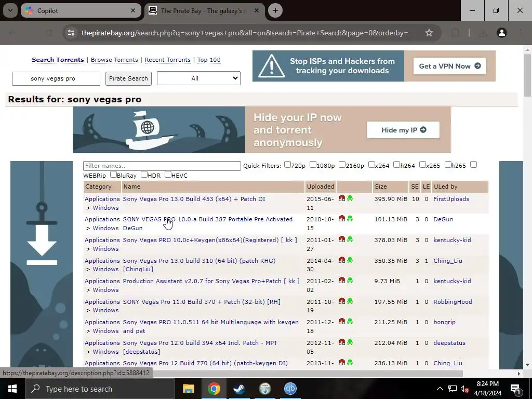
Task: Check the x265 quick filter
Action: click(422, 165)
